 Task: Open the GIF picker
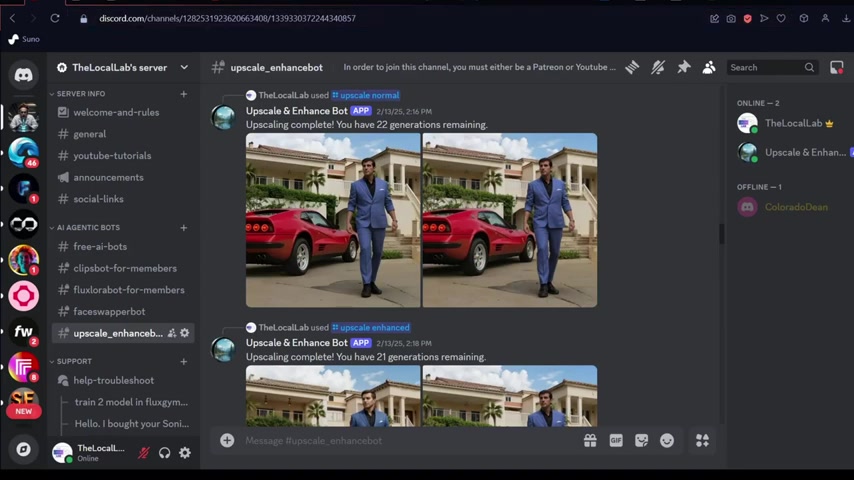[x=615, y=440]
